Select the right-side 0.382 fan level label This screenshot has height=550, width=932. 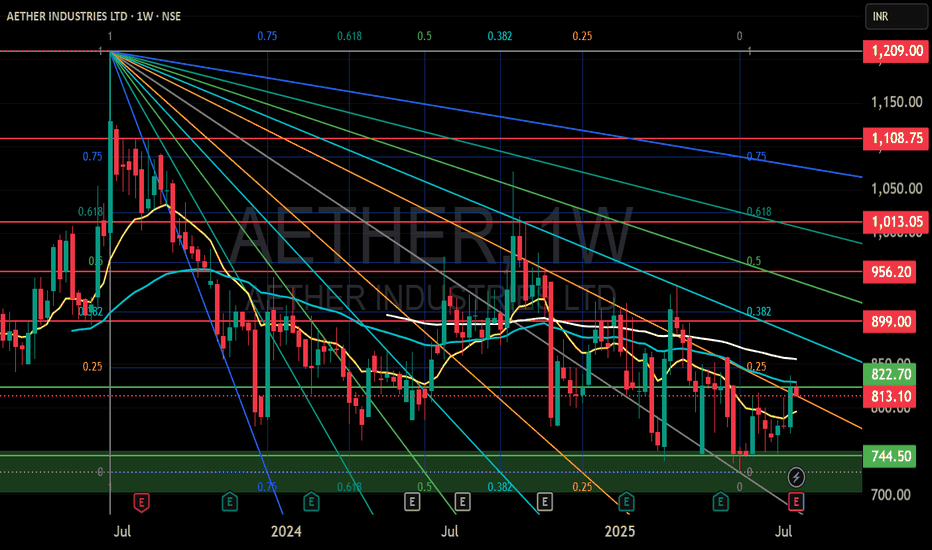tap(759, 312)
